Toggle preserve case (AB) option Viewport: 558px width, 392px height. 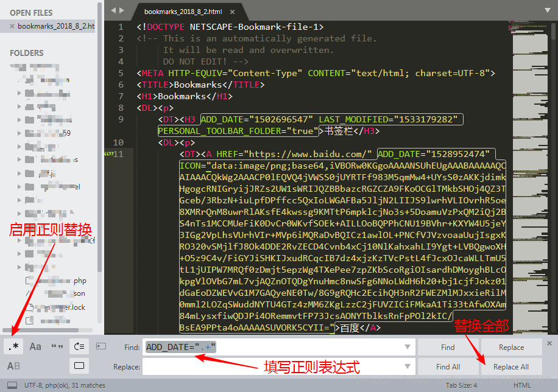pos(13,366)
